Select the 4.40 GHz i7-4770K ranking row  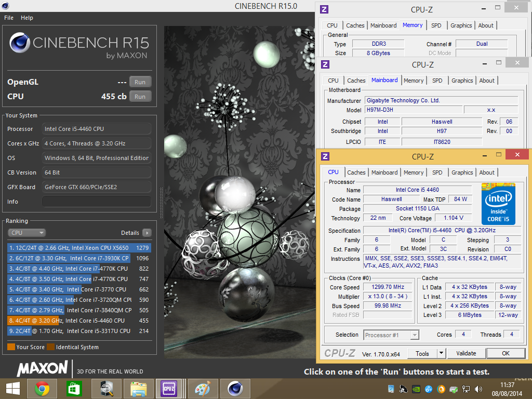79,269
